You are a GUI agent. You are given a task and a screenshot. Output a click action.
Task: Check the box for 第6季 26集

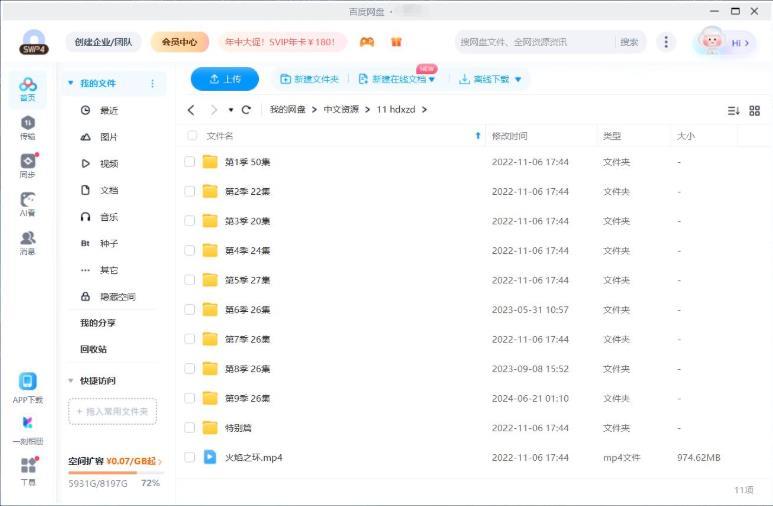(x=189, y=310)
